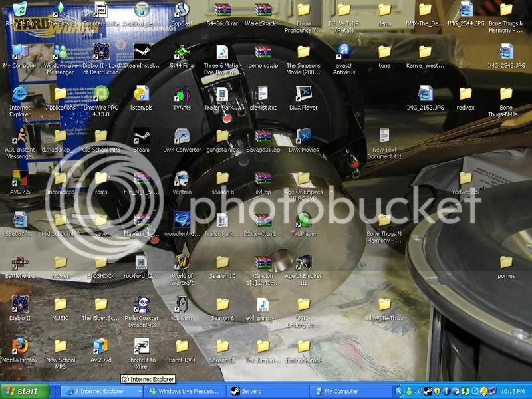The width and height of the screenshot is (532, 399).
Task: Select The Sims 2 shortcut
Action: (61, 9)
